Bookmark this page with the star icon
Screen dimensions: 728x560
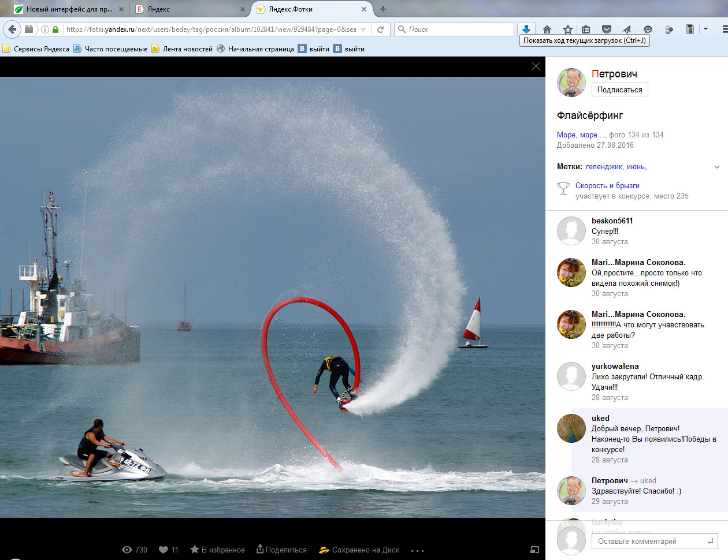click(567, 29)
